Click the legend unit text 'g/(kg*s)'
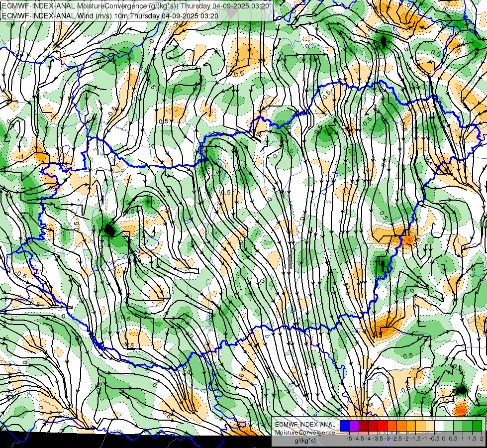Image resolution: width=487 pixels, height=448 pixels. coord(305,441)
